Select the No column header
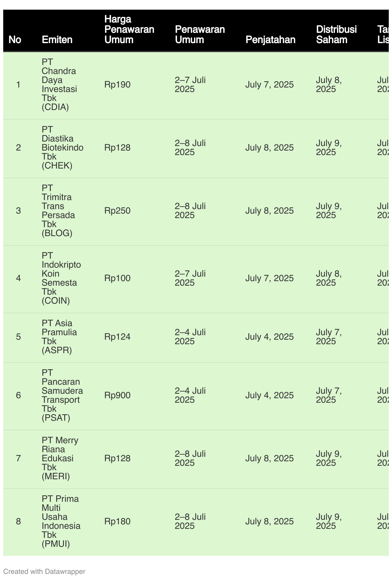Viewport: 392px width, 579px height. point(15,40)
